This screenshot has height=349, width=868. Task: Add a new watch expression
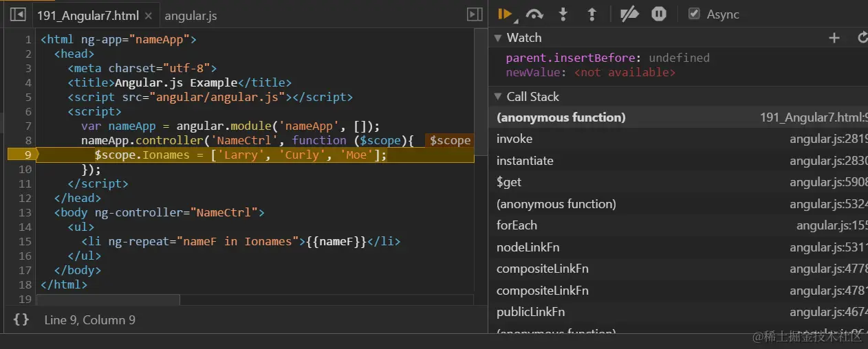[x=834, y=38]
